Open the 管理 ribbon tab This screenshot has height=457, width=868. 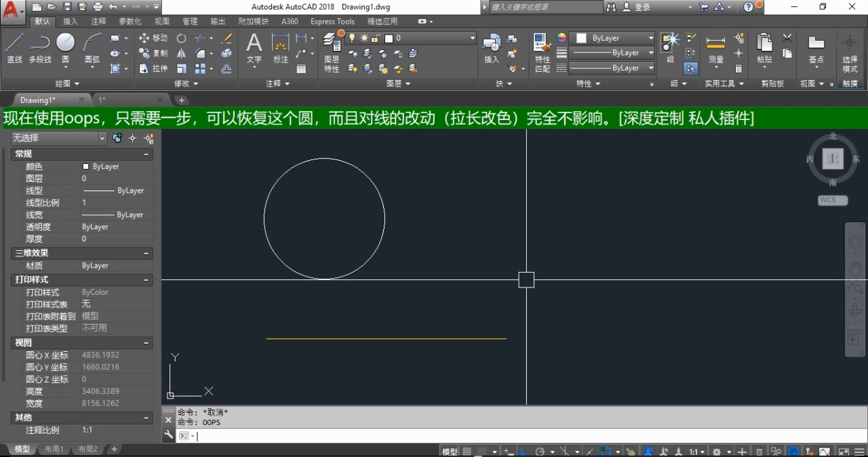[190, 21]
